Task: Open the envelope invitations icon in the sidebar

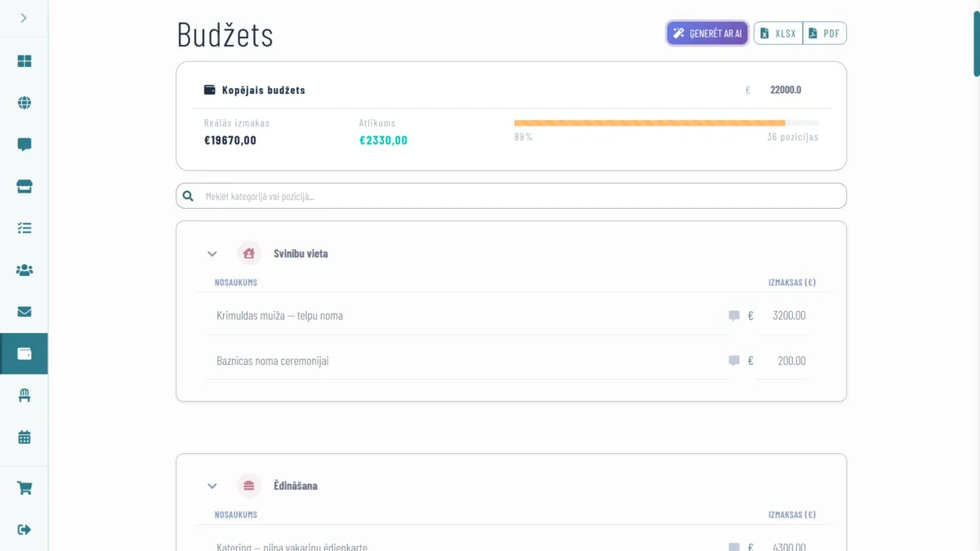Action: point(24,312)
